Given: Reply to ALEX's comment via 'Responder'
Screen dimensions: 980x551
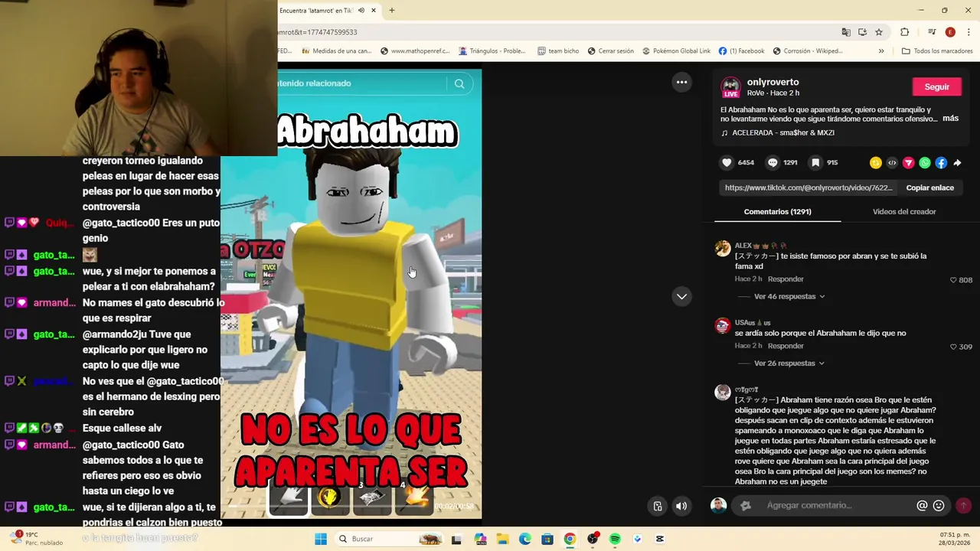Looking at the screenshot, I should (786, 279).
